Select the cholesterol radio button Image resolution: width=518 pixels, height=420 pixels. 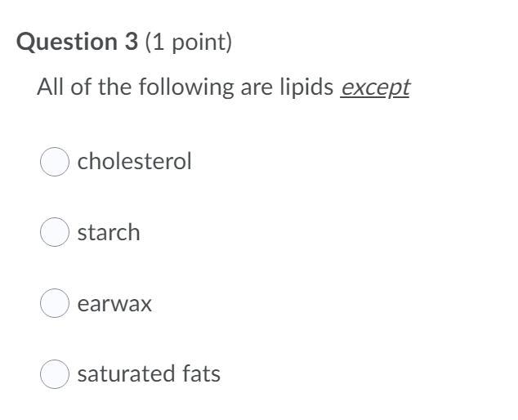coord(55,162)
